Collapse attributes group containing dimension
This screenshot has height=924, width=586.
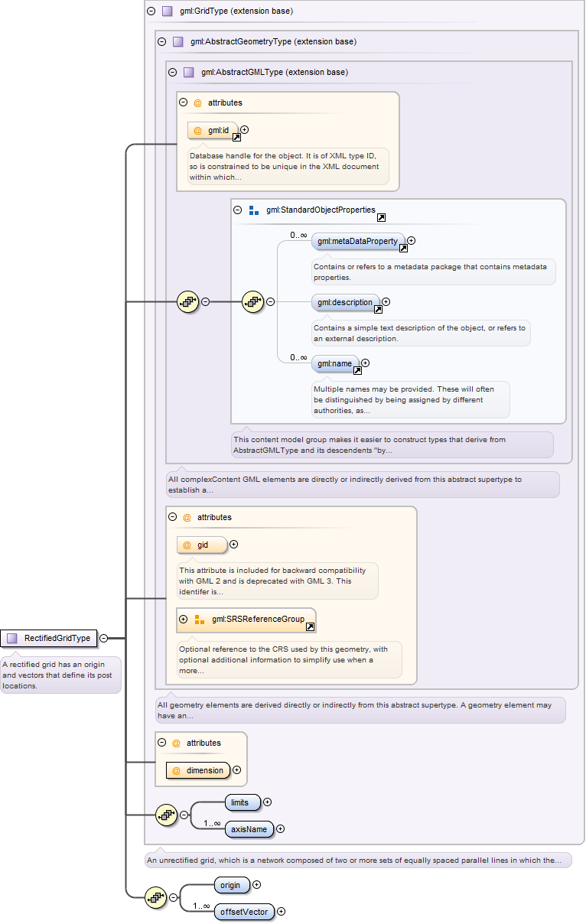click(161, 743)
